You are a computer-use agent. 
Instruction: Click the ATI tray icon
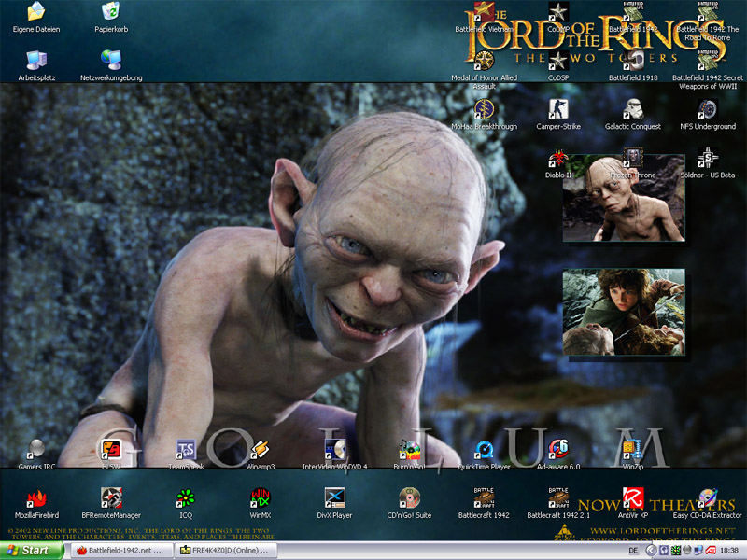click(711, 551)
